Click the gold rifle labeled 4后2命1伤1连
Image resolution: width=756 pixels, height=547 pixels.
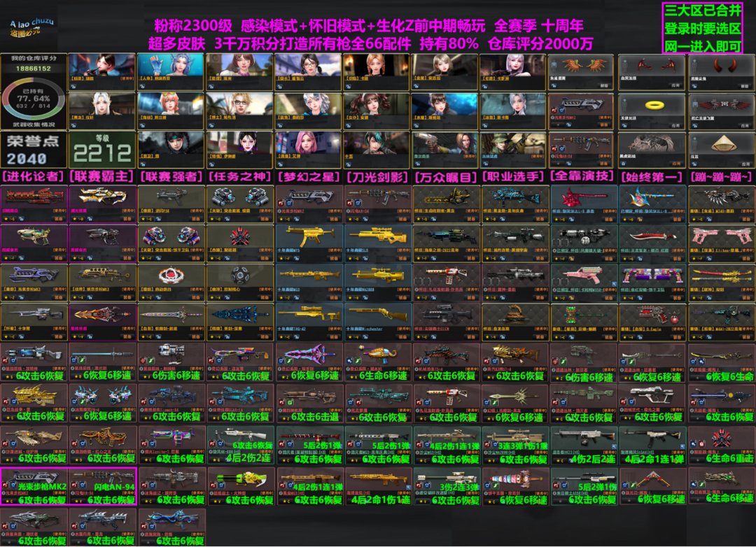[378, 485]
